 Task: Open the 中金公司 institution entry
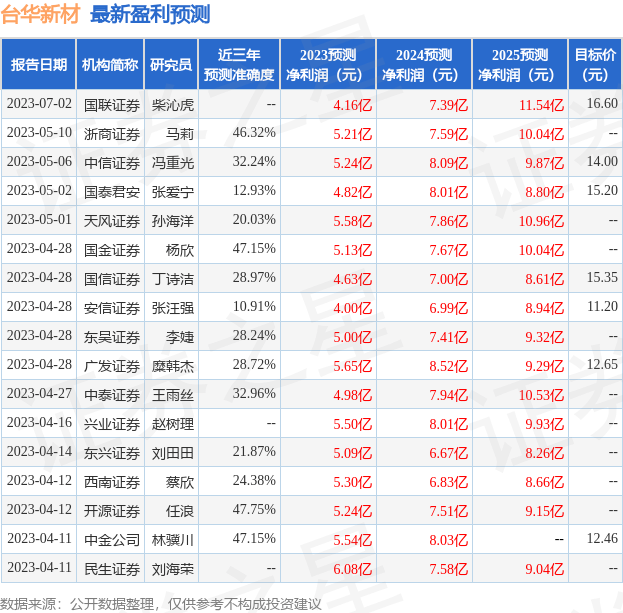[x=111, y=540]
